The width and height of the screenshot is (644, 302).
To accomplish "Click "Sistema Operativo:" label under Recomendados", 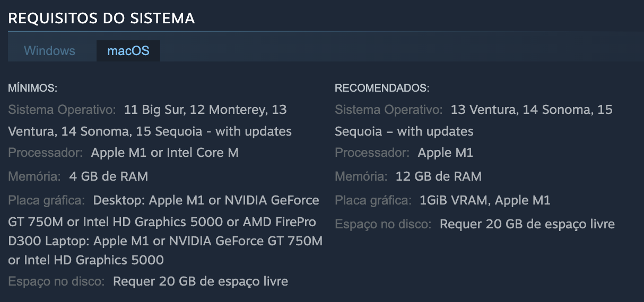I will (x=388, y=110).
